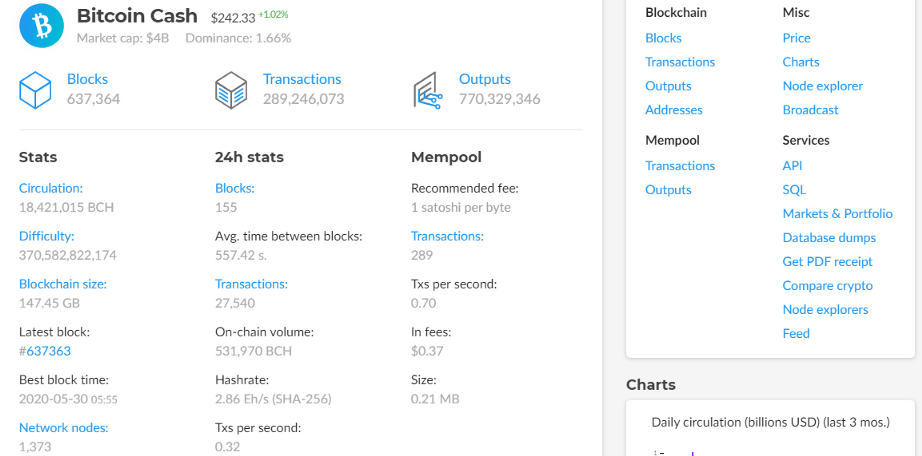Open the Circulation stat link

pos(51,188)
